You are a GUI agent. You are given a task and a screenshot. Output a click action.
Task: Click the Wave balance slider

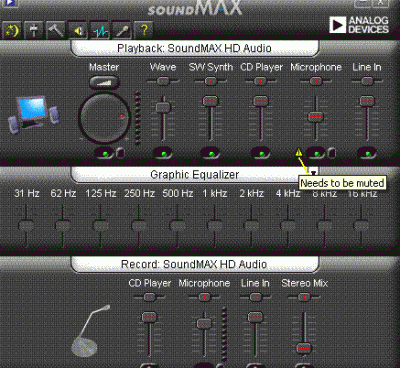pos(163,81)
